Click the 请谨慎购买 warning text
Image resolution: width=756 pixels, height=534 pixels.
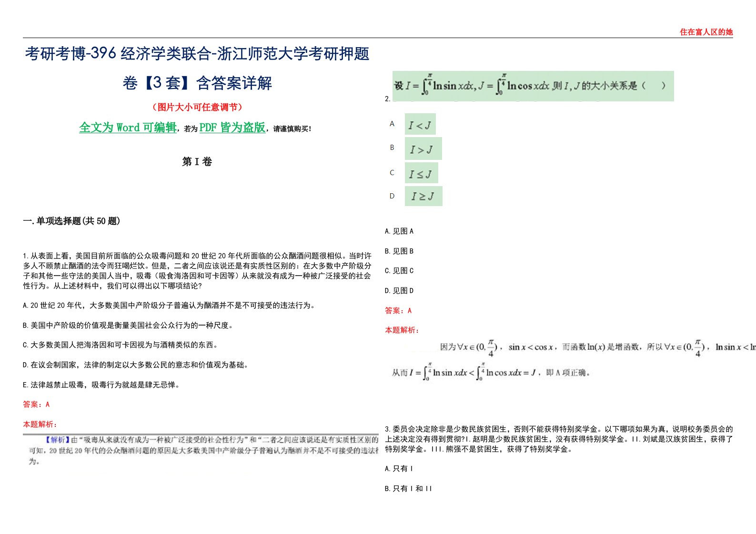pos(292,129)
